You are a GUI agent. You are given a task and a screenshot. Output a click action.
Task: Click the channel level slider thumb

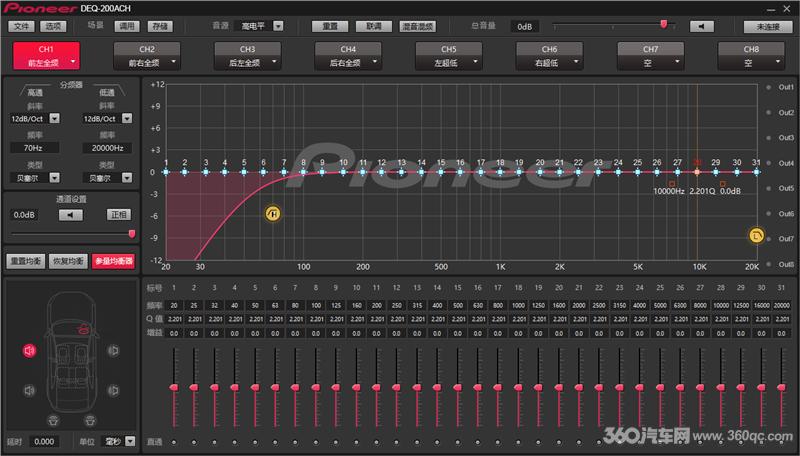pyautogui.click(x=132, y=234)
